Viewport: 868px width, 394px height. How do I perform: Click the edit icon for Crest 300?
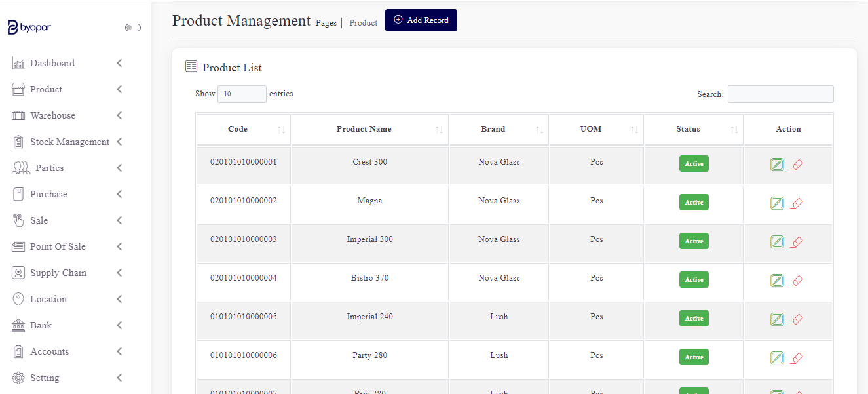tap(777, 165)
